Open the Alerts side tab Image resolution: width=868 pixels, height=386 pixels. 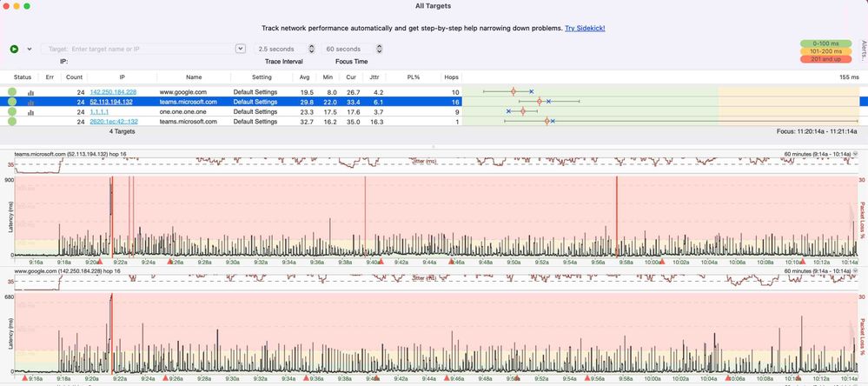864,50
